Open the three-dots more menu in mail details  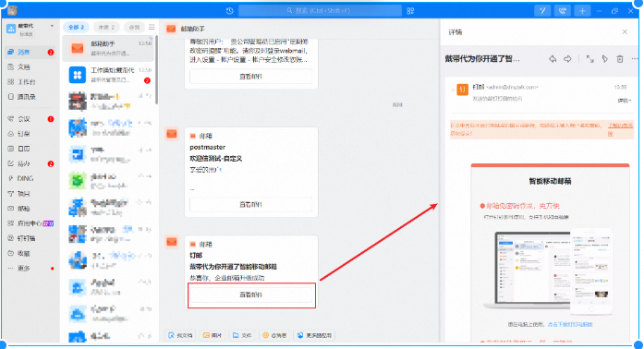(x=635, y=59)
